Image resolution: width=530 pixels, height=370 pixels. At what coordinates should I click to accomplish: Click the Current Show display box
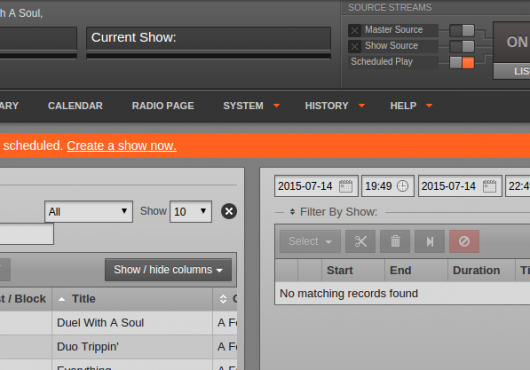(209, 38)
